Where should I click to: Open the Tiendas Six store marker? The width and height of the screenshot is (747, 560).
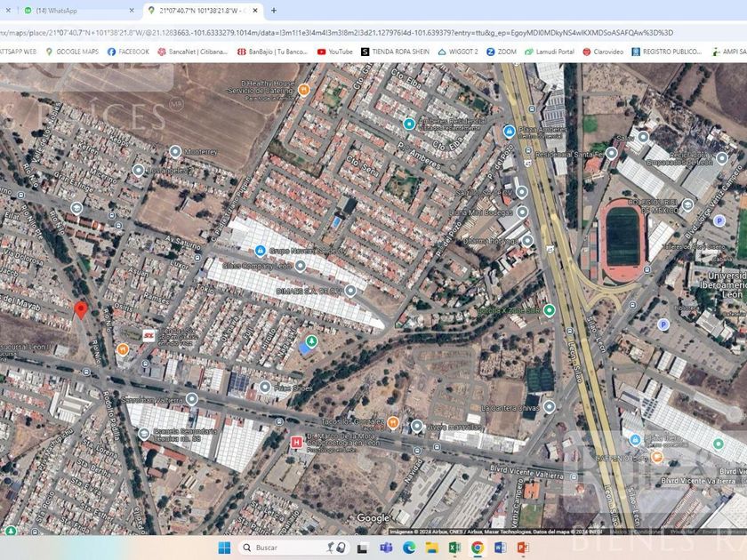coord(149,336)
